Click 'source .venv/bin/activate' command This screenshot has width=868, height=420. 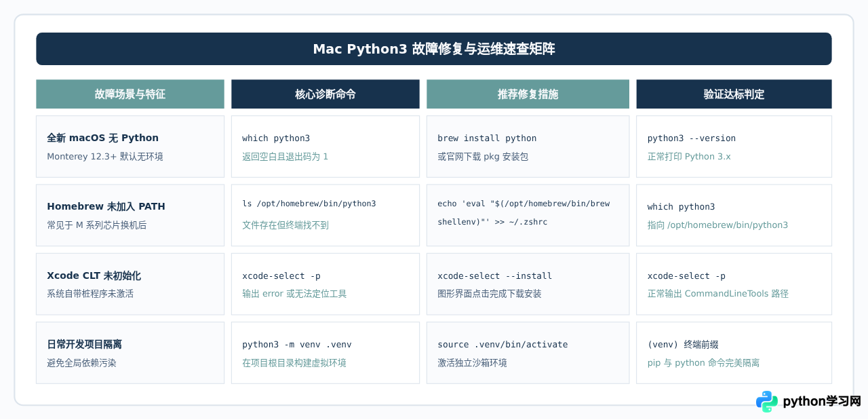pyautogui.click(x=502, y=345)
